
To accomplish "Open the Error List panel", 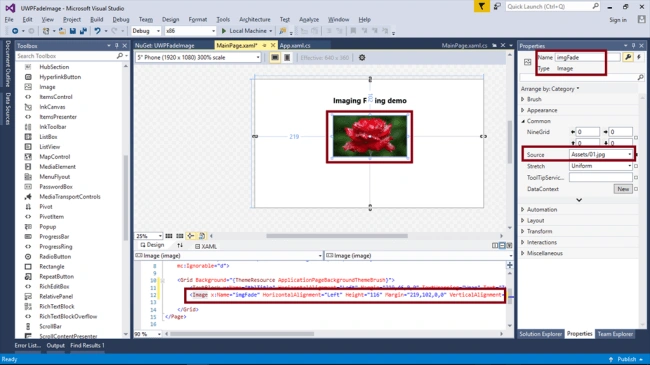I will [x=28, y=345].
